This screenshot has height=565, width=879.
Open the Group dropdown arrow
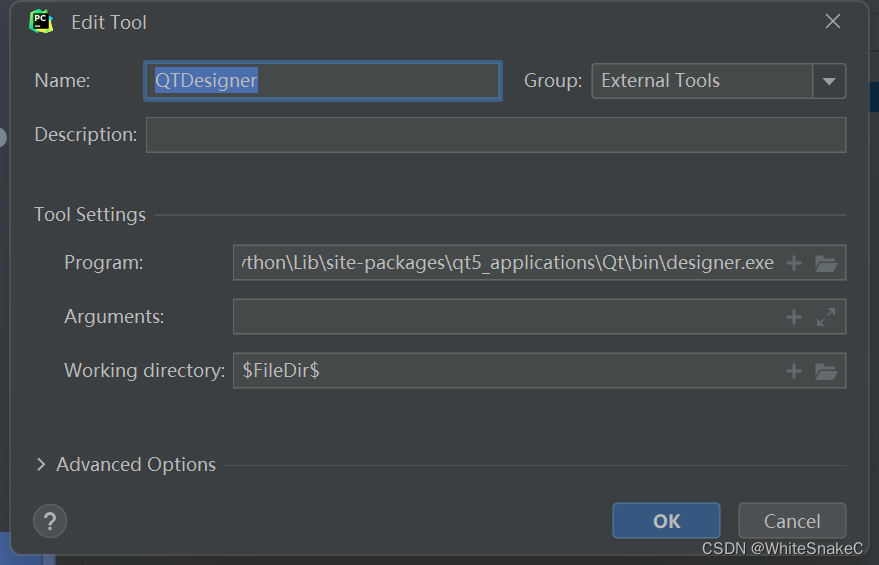tap(829, 81)
